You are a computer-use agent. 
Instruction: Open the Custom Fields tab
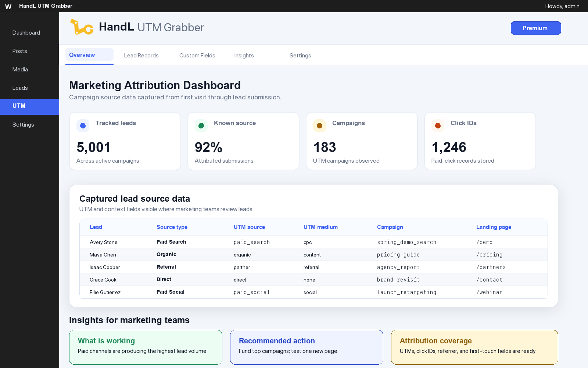click(197, 56)
